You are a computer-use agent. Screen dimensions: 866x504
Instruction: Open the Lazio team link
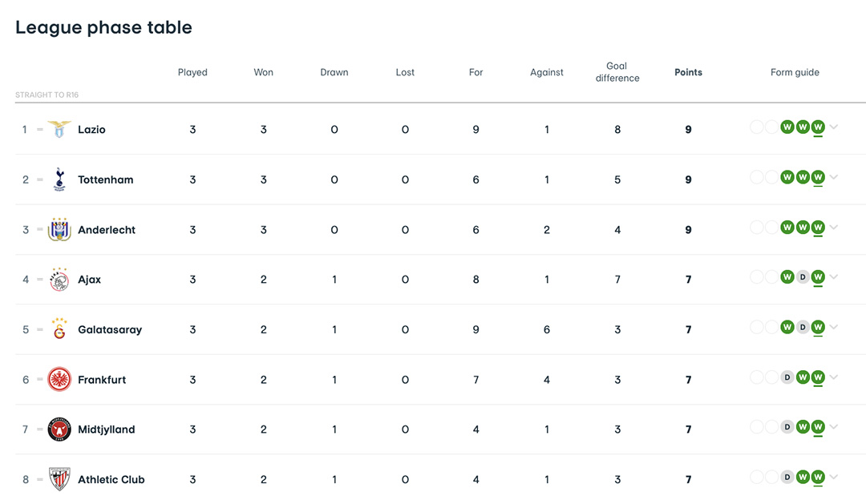tap(91, 129)
